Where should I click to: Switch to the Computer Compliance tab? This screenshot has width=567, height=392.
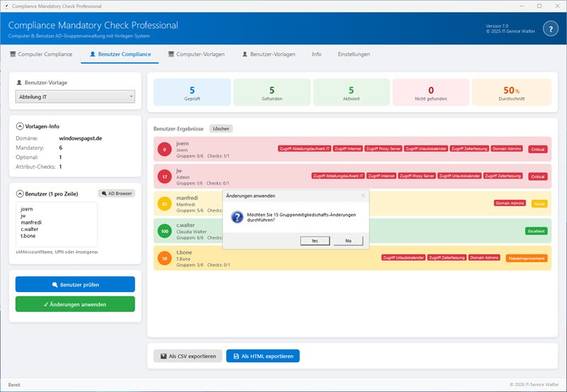point(40,54)
